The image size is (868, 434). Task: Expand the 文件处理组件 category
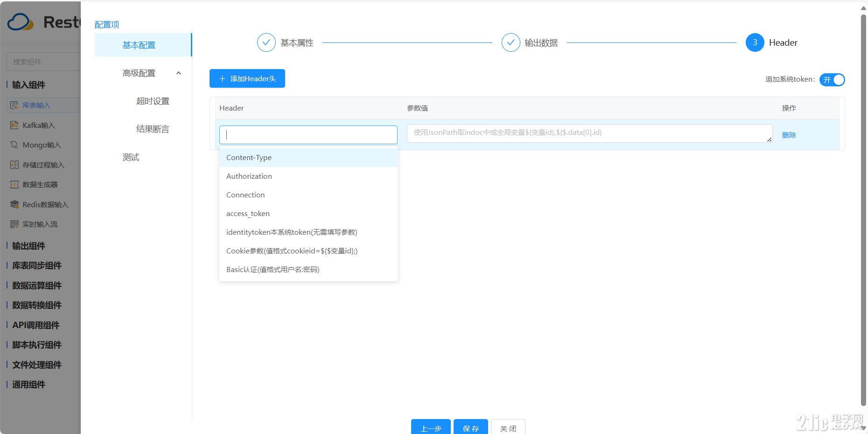[36, 365]
